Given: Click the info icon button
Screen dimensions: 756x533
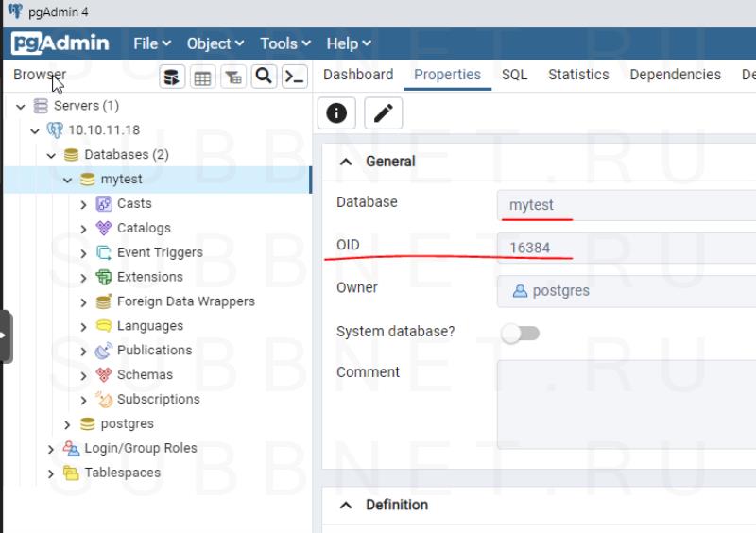Looking at the screenshot, I should point(336,113).
